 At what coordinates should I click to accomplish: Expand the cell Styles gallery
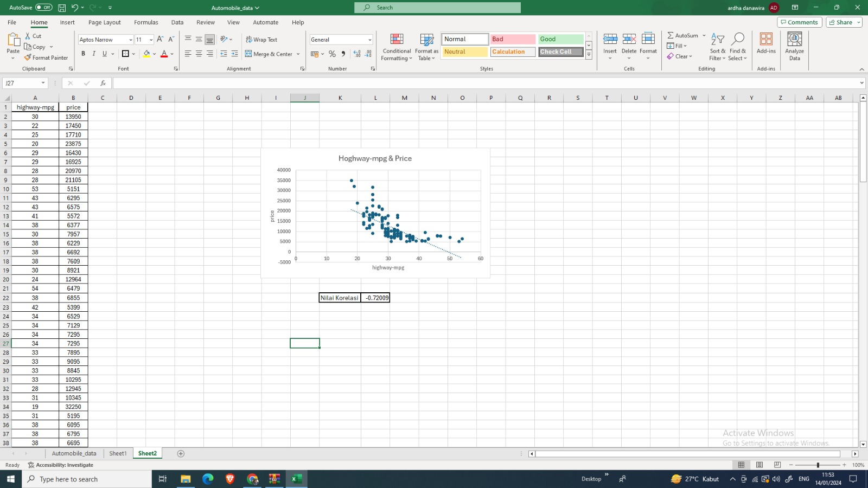589,55
